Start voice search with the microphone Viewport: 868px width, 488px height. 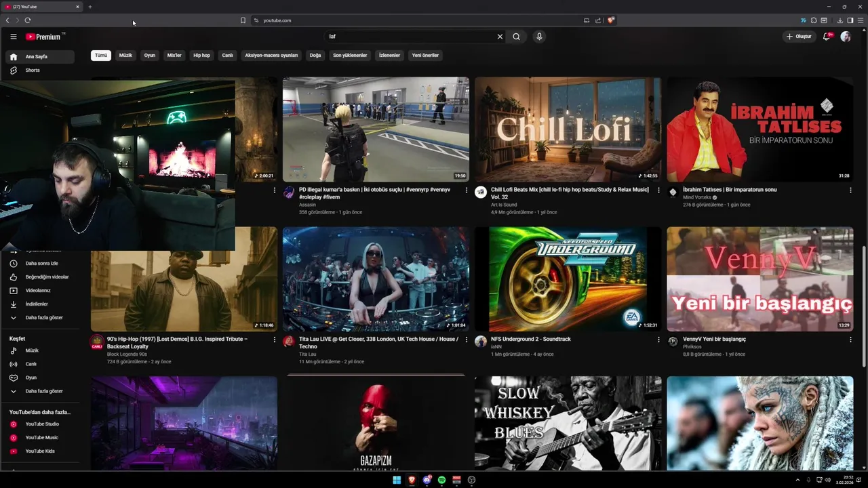click(x=539, y=37)
